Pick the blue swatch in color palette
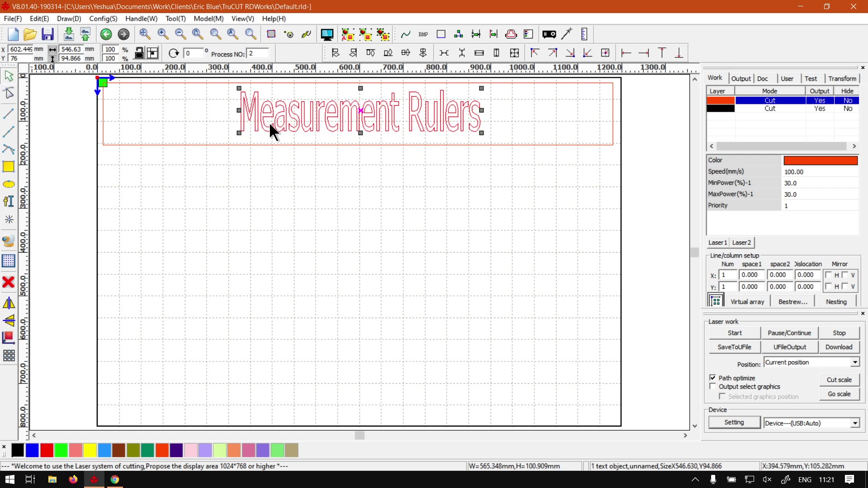 pyautogui.click(x=32, y=450)
